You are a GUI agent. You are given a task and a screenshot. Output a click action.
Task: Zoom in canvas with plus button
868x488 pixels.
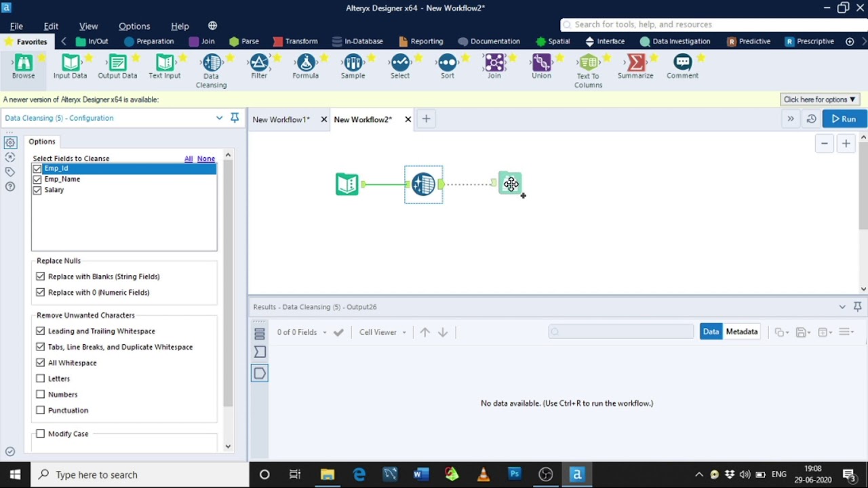pos(846,144)
